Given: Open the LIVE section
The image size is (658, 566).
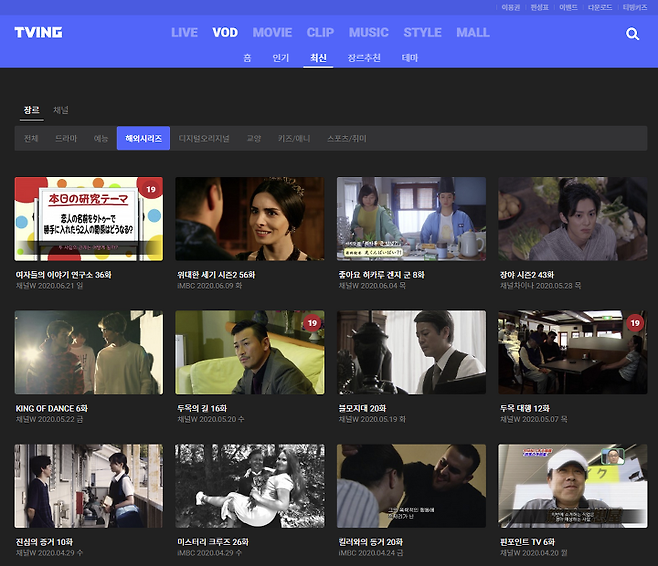Looking at the screenshot, I should point(184,33).
